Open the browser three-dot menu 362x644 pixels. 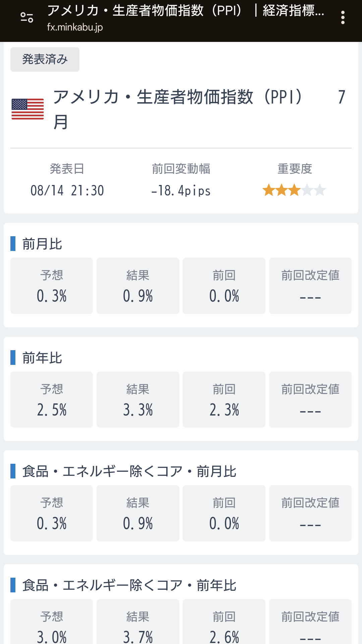pyautogui.click(x=343, y=17)
